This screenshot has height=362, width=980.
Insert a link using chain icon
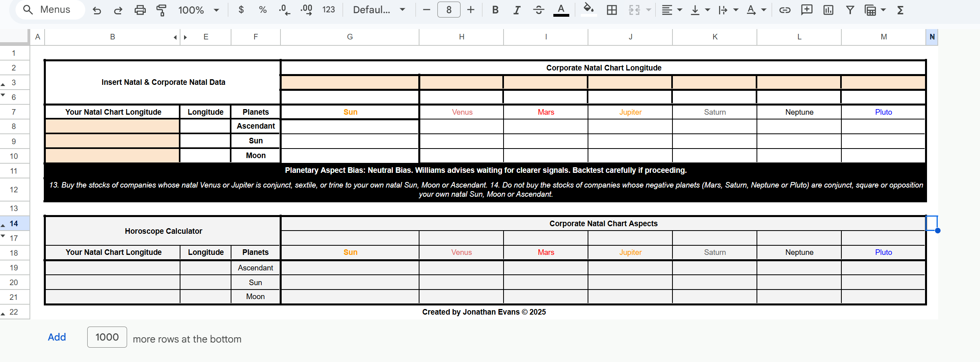pyautogui.click(x=784, y=10)
